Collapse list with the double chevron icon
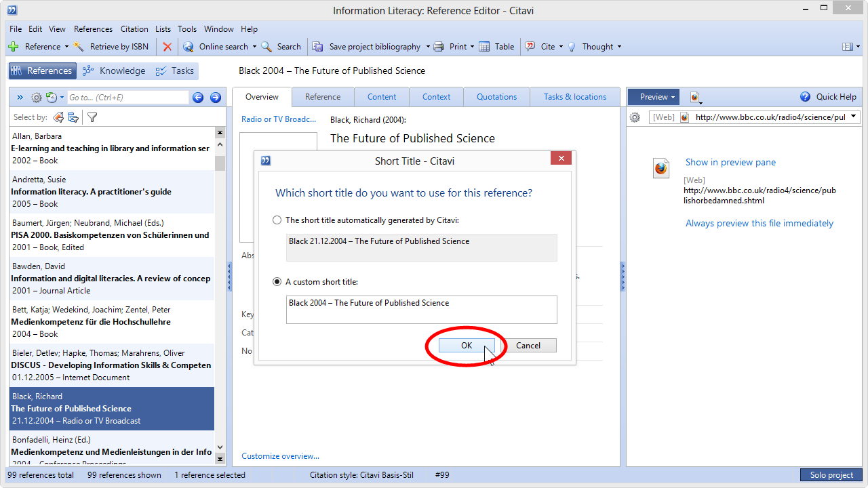 (x=20, y=98)
